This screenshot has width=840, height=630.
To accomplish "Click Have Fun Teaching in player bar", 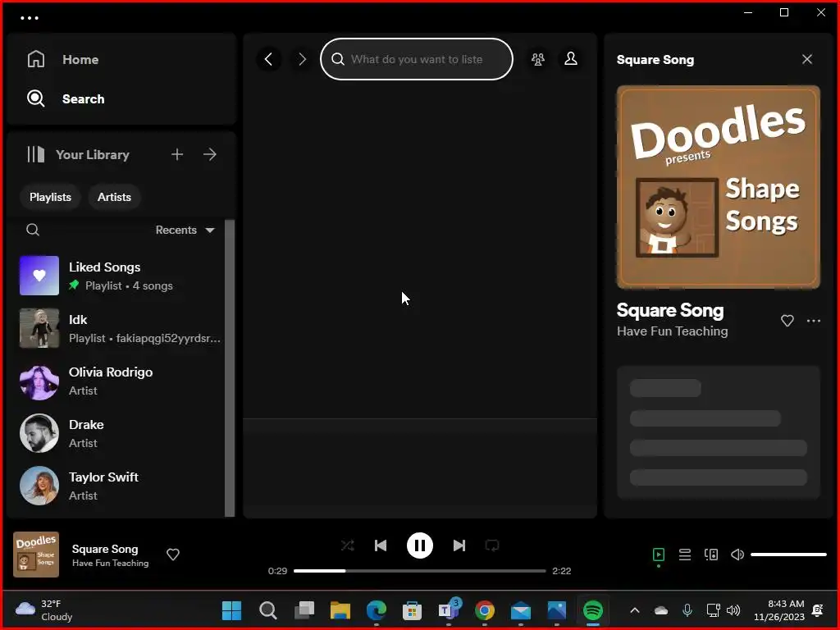I will click(111, 563).
